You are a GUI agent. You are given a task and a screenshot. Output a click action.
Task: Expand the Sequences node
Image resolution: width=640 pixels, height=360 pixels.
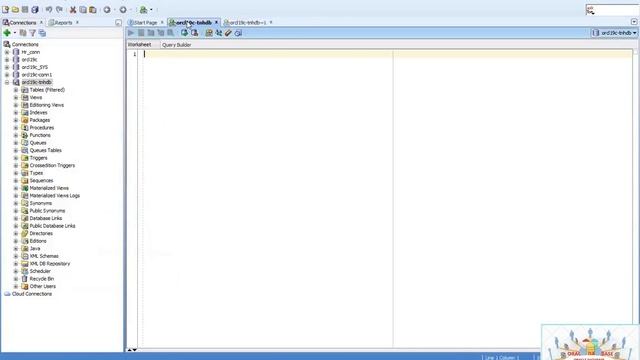tap(16, 180)
